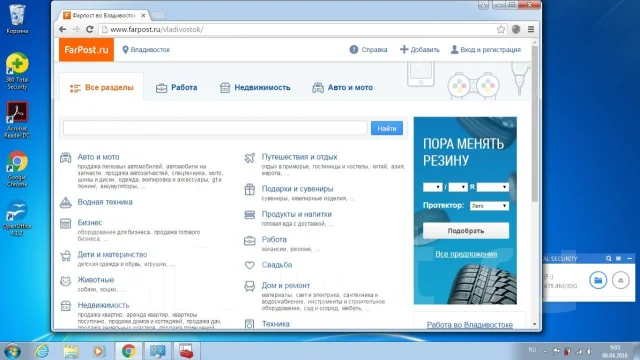The width and height of the screenshot is (640, 360).
Task: Click the Подобрать button in tire banner
Action: 466,231
